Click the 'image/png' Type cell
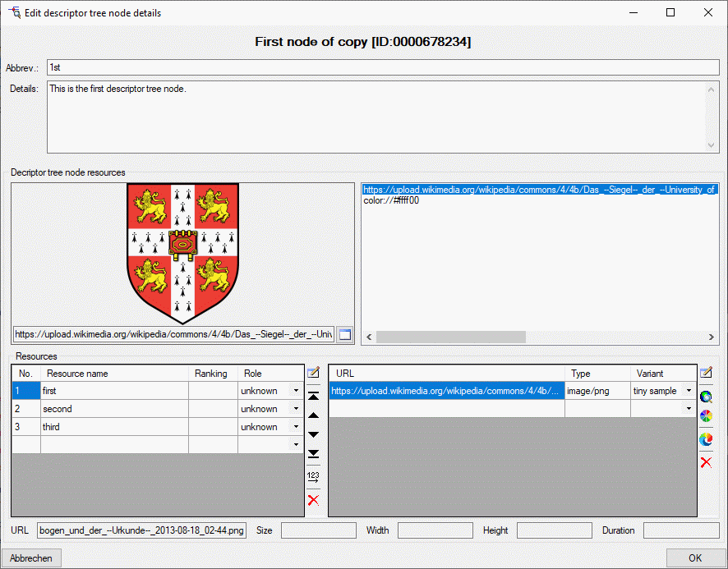 pyautogui.click(x=597, y=391)
